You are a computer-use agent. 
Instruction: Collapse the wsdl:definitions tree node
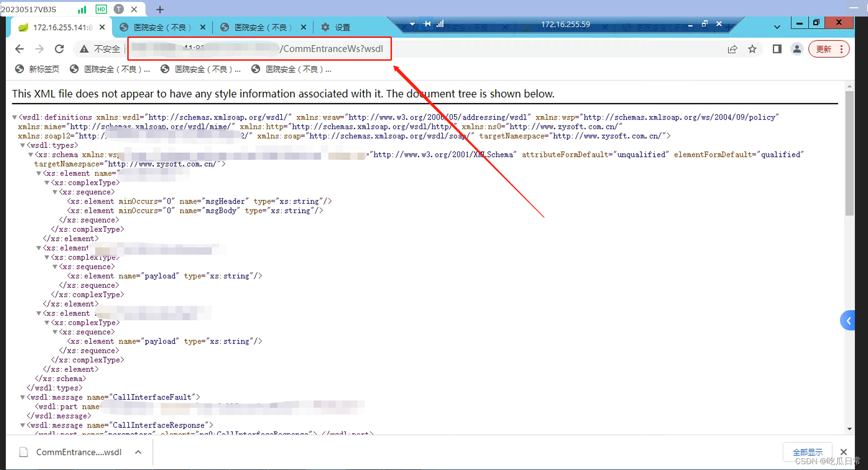coord(14,117)
